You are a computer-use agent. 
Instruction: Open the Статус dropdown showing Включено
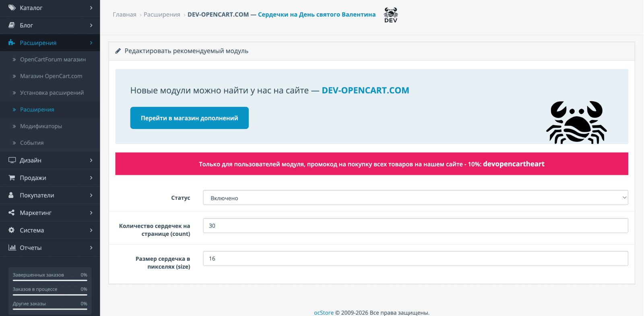(x=415, y=197)
